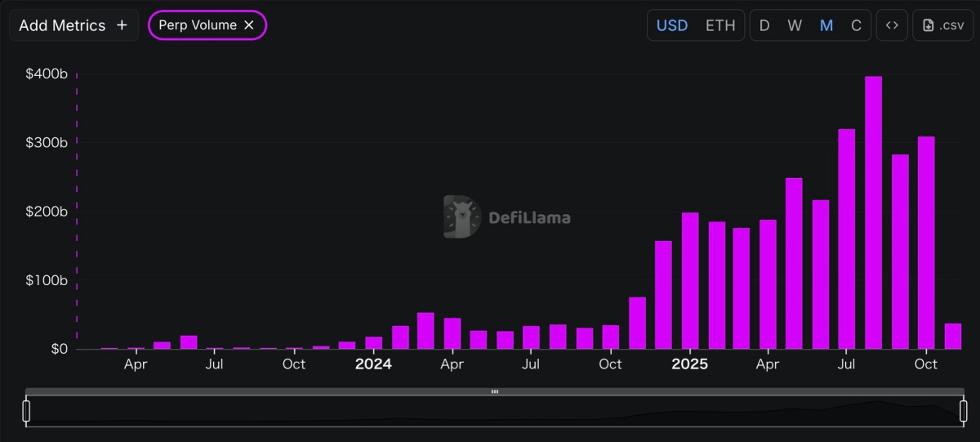The image size is (980, 442).
Task: Open the Add Metrics dropdown
Action: click(73, 25)
